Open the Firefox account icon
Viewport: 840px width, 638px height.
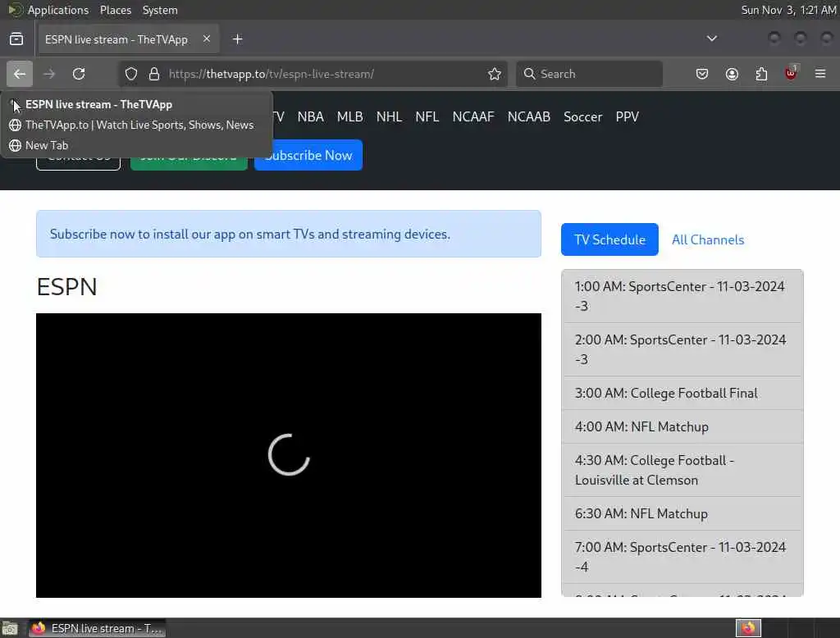click(732, 74)
